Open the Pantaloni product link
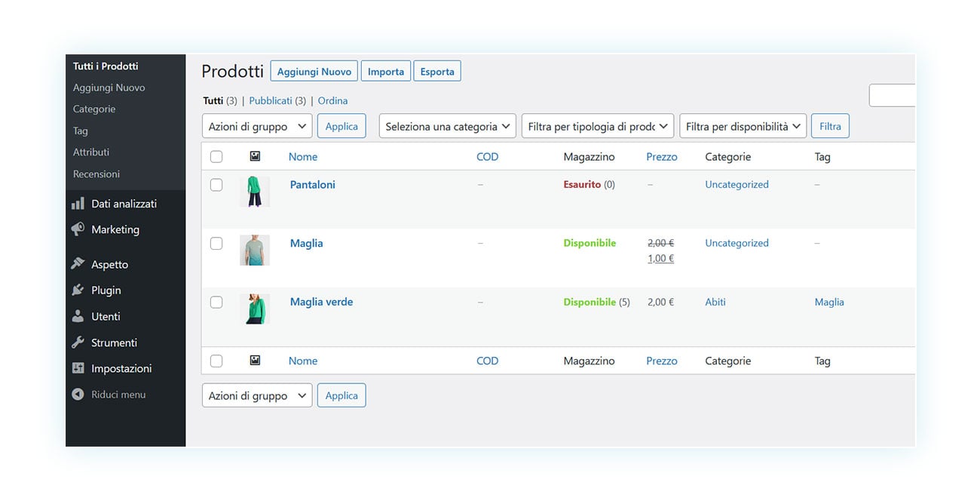The height and width of the screenshot is (504, 980). point(313,185)
